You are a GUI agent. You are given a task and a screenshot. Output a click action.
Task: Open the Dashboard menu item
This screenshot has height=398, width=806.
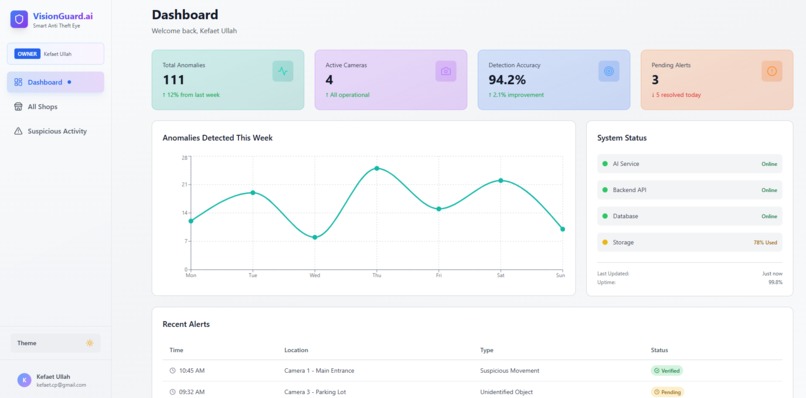pyautogui.click(x=56, y=82)
